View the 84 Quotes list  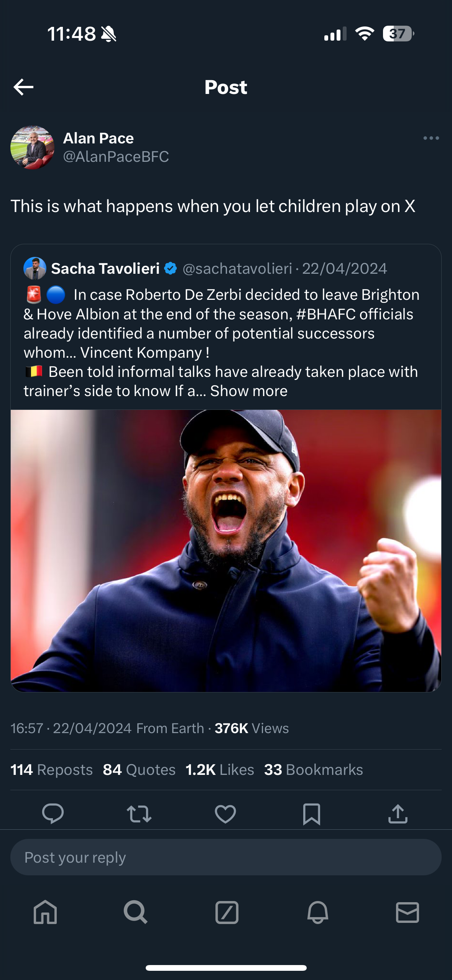[x=139, y=770]
